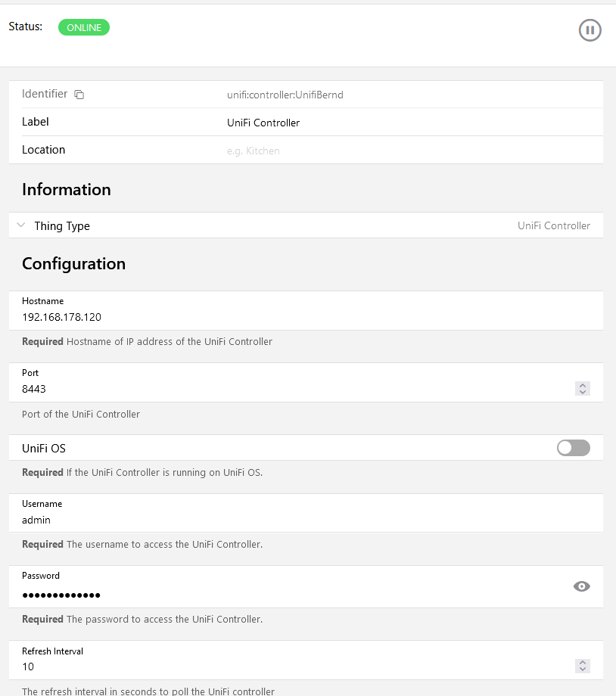Decrease Port value with the down arrow

[582, 392]
